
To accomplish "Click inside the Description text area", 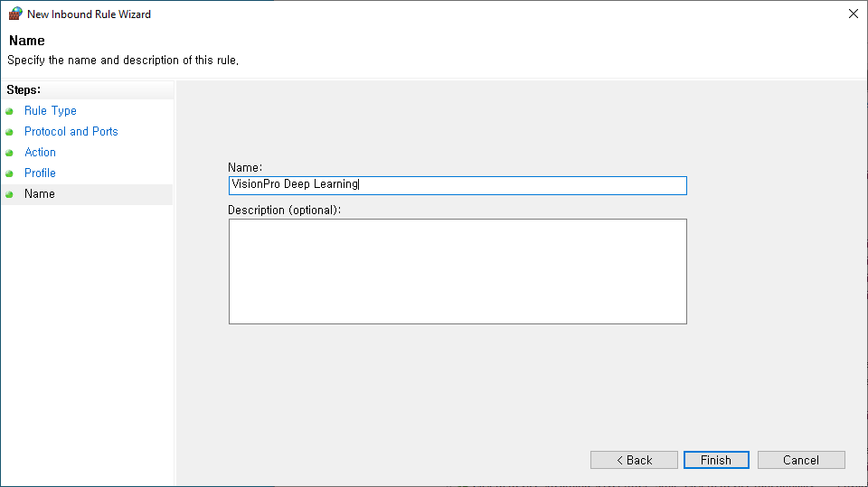I will (x=458, y=271).
